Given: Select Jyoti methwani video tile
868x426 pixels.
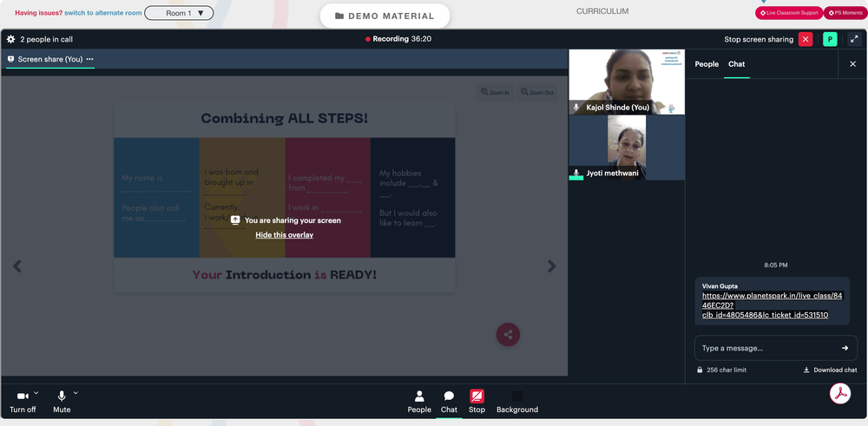Looking at the screenshot, I should [627, 147].
